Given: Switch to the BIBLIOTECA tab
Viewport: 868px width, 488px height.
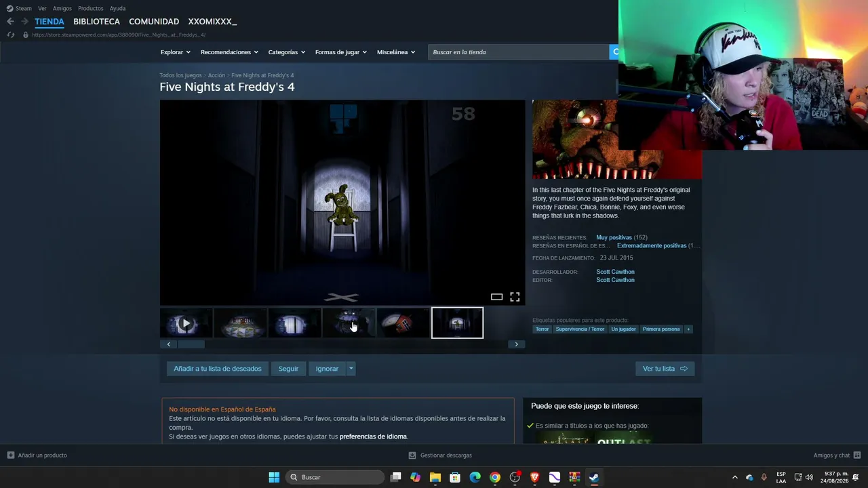Looking at the screenshot, I should click(x=96, y=22).
